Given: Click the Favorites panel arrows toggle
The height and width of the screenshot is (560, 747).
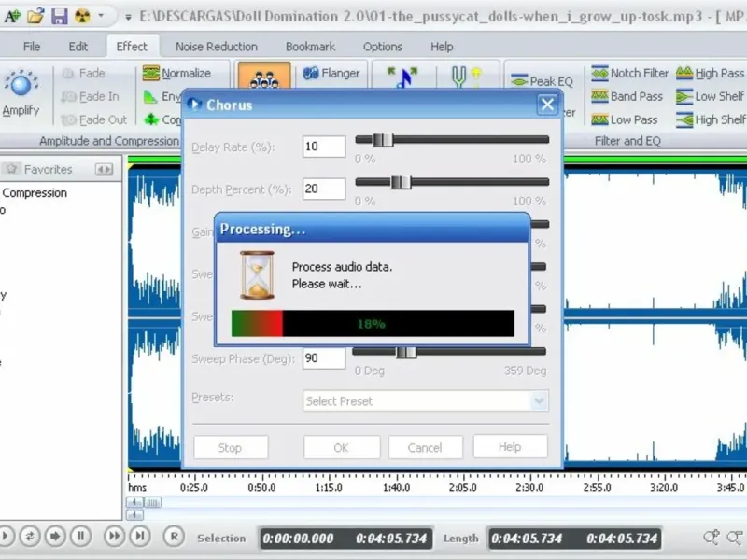Looking at the screenshot, I should [104, 169].
